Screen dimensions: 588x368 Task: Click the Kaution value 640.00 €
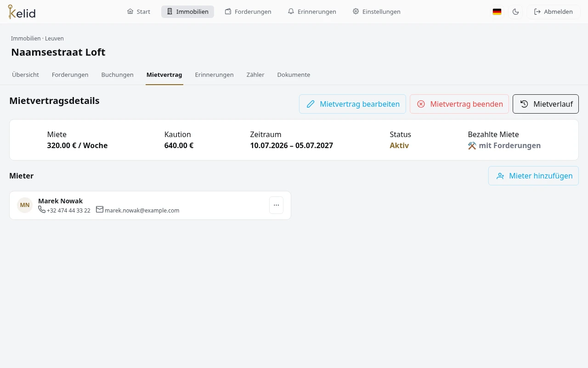click(x=179, y=146)
